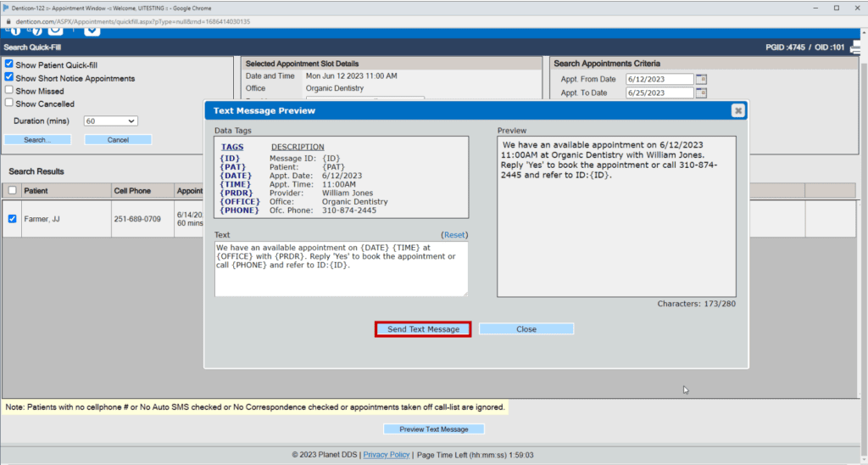Expand the Duration (mins) dropdown
This screenshot has width=868, height=465.
(110, 121)
